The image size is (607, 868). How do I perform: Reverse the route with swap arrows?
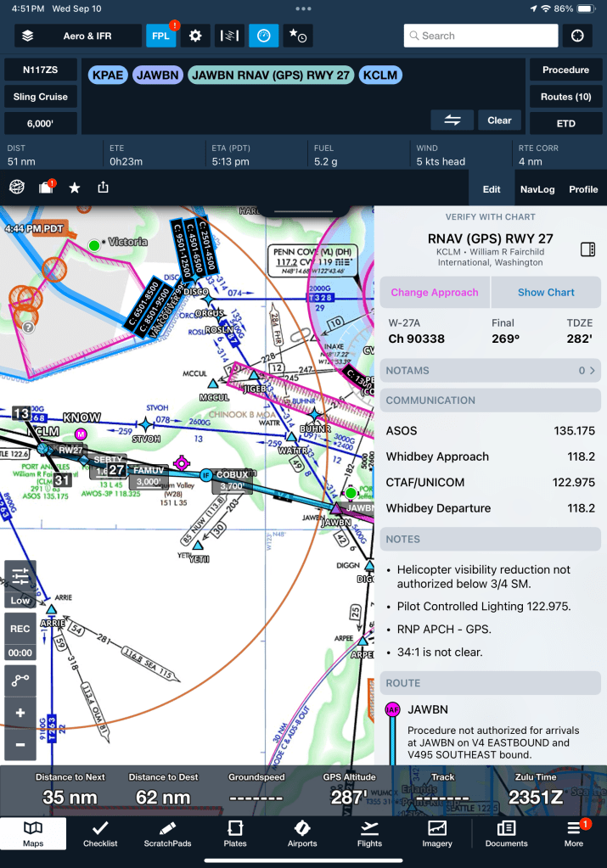coord(452,120)
